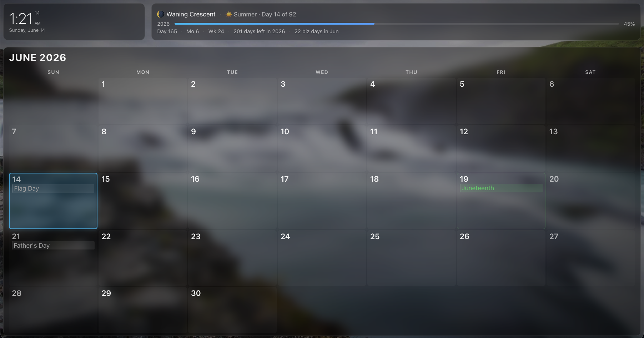Image resolution: width=644 pixels, height=338 pixels.
Task: Click the AM indicator beside the clock
Action: click(37, 23)
